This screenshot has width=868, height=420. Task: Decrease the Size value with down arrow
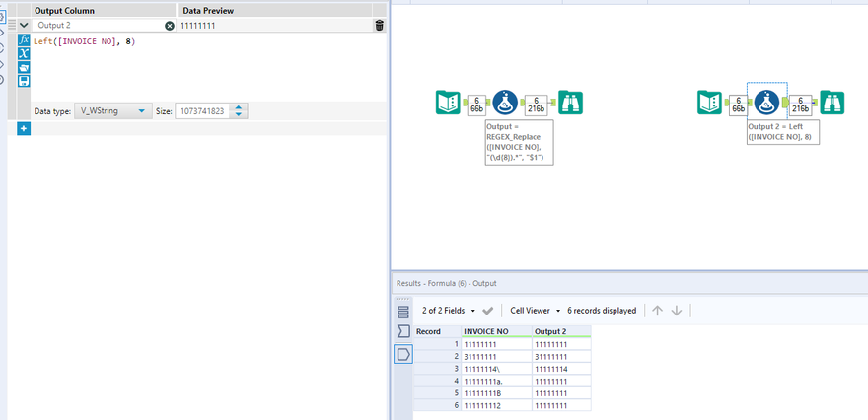(238, 114)
